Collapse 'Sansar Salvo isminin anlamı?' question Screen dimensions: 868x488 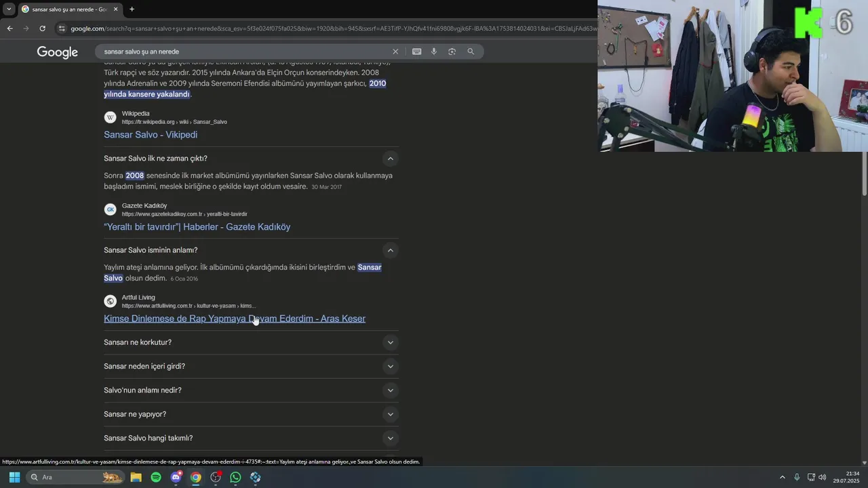point(390,250)
